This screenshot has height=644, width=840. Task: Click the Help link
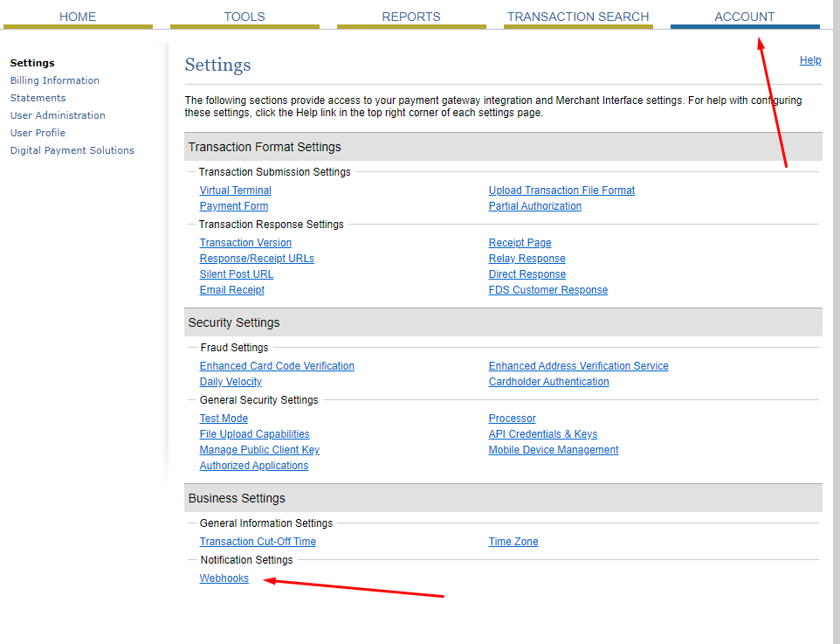(x=810, y=60)
